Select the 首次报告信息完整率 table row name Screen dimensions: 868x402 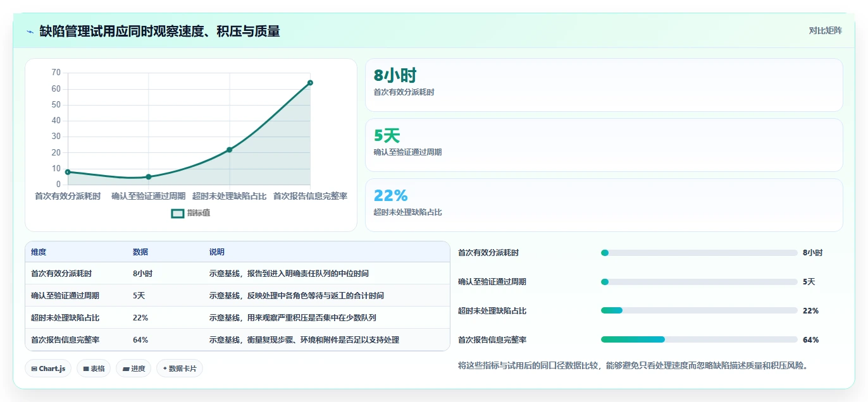(x=65, y=340)
